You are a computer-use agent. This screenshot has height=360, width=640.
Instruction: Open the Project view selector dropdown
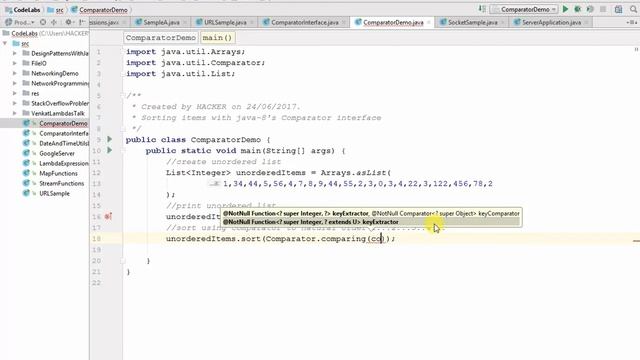click(x=20, y=22)
